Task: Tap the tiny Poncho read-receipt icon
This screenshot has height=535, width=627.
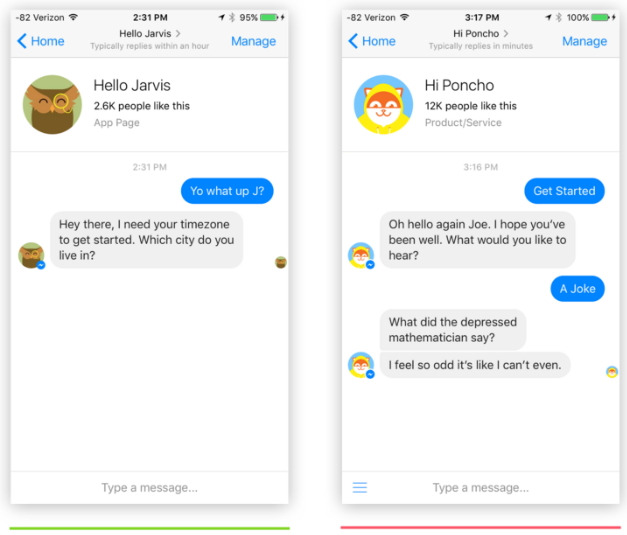Action: (x=612, y=372)
